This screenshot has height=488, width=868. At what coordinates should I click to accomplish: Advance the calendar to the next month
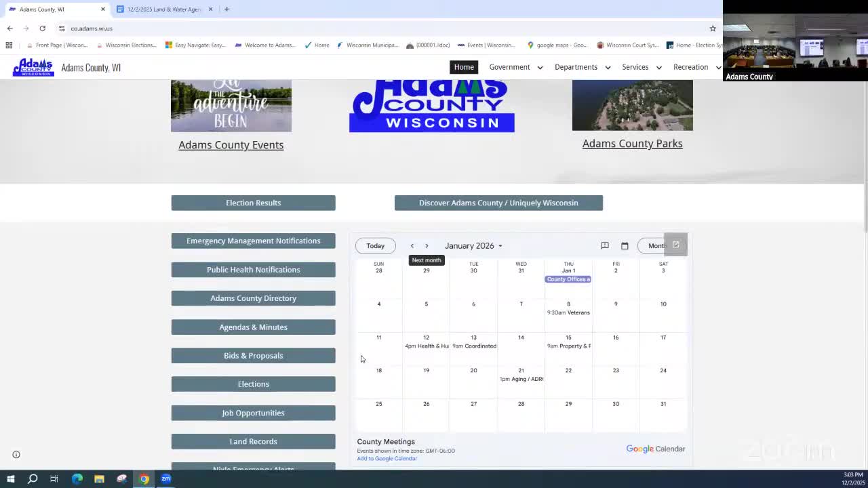click(x=427, y=246)
